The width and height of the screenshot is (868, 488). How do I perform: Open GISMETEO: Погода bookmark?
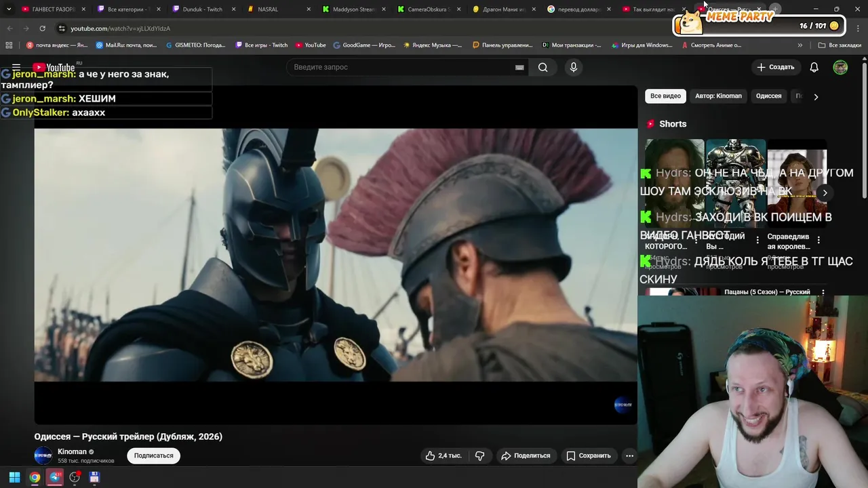point(196,45)
